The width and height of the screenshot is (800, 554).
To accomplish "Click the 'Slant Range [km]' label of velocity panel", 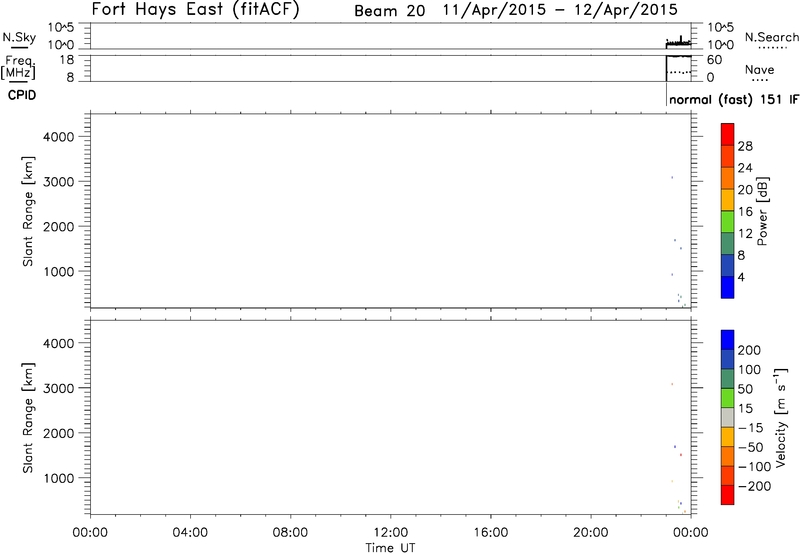I will pyautogui.click(x=28, y=418).
